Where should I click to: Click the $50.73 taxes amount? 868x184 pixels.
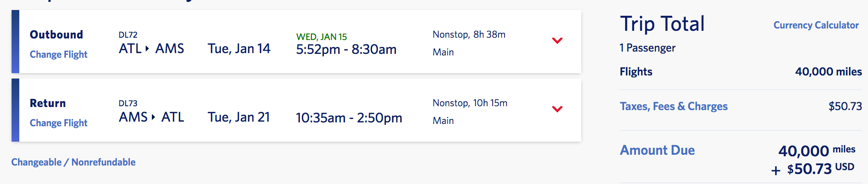point(845,106)
